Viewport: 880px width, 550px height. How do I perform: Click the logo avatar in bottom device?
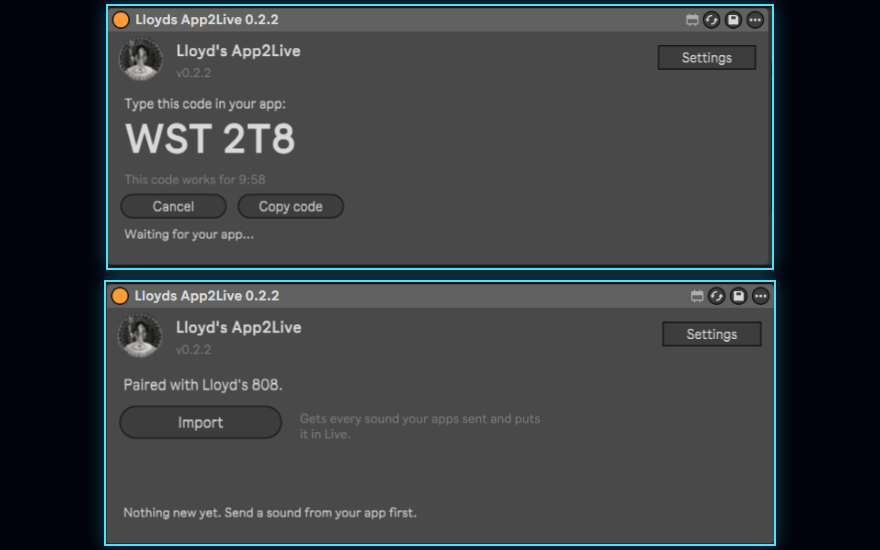coord(140,336)
